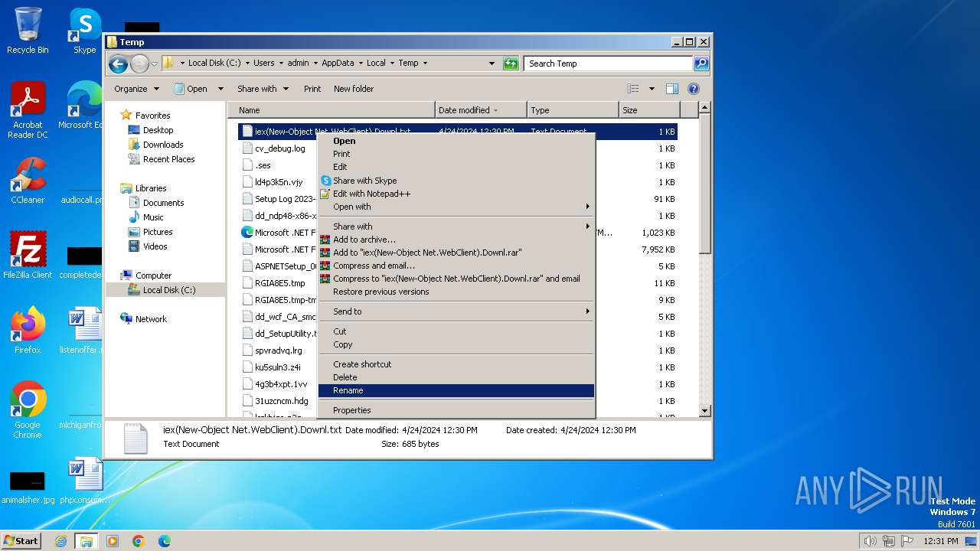Screen dimensions: 980x551
Task: Open the recent pages dropdown arrow
Action: tap(154, 64)
